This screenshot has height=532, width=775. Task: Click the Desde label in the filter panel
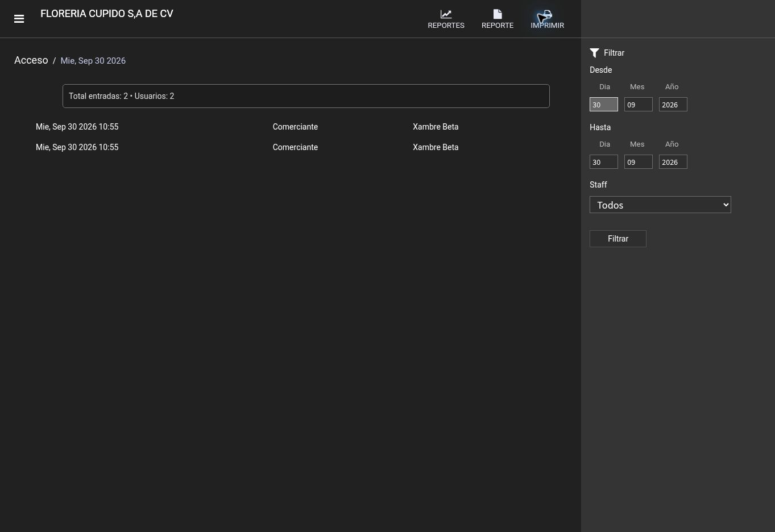pyautogui.click(x=601, y=70)
